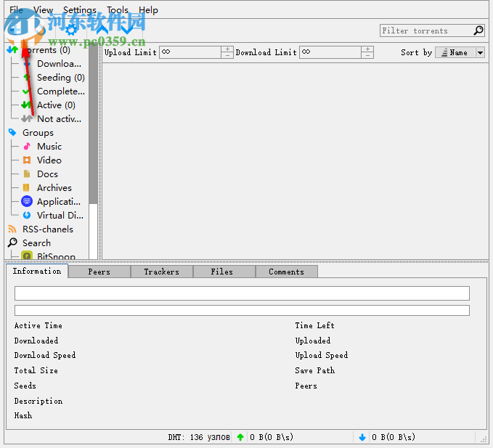Click the yellow Archives icon

pyautogui.click(x=26, y=187)
